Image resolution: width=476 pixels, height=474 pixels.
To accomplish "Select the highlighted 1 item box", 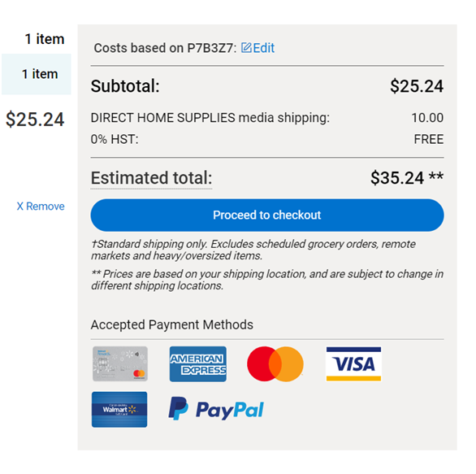I will pyautogui.click(x=37, y=74).
